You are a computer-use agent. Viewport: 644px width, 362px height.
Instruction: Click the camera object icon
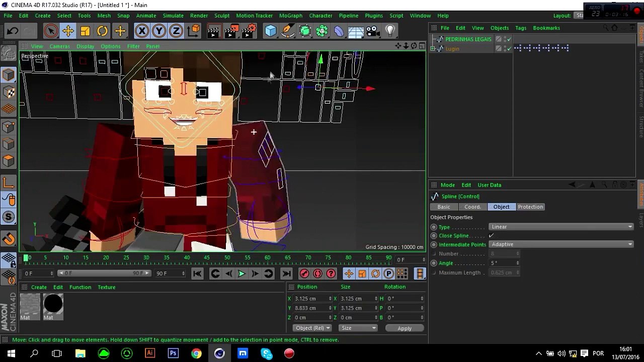373,31
